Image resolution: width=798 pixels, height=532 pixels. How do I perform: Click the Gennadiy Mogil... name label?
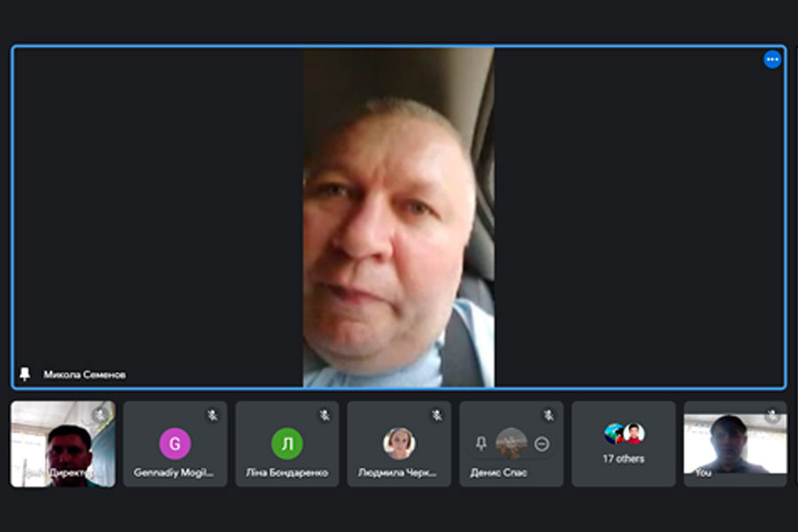point(174,473)
